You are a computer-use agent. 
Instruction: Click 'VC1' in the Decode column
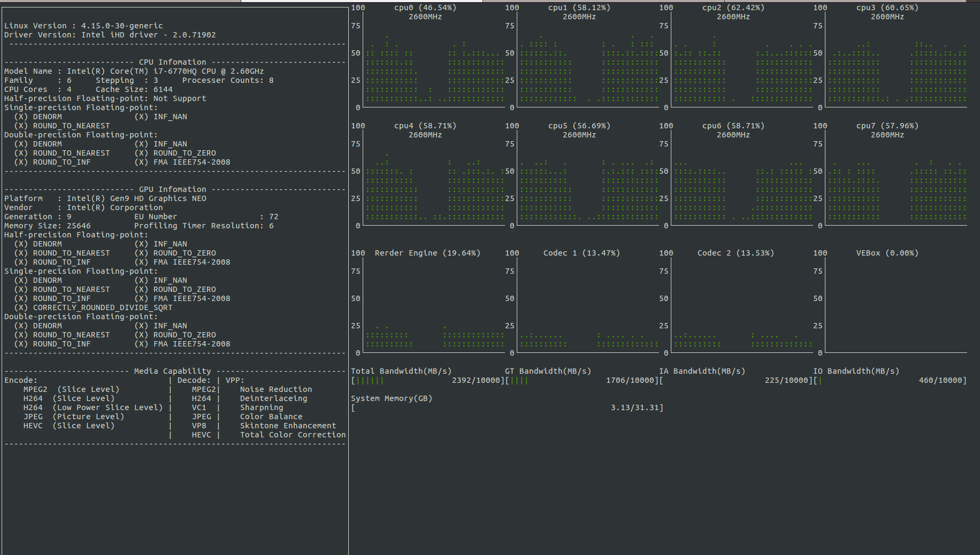[x=199, y=407]
